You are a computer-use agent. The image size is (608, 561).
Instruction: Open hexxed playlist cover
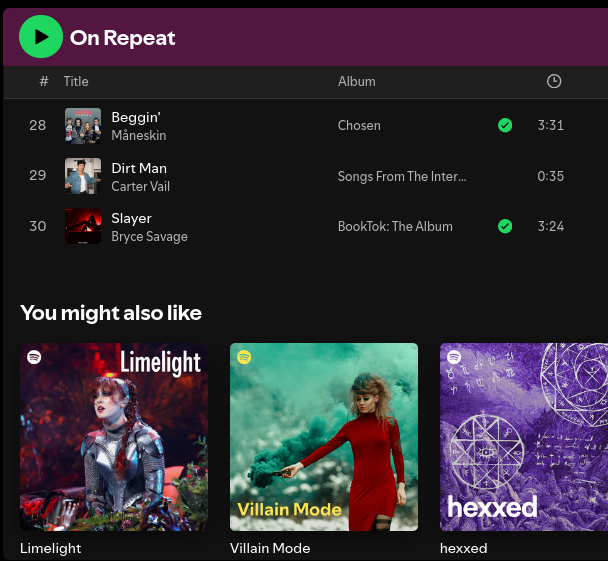(x=524, y=437)
